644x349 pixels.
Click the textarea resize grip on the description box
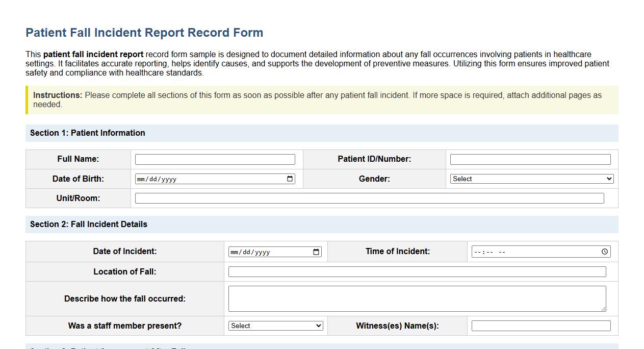pos(604,309)
